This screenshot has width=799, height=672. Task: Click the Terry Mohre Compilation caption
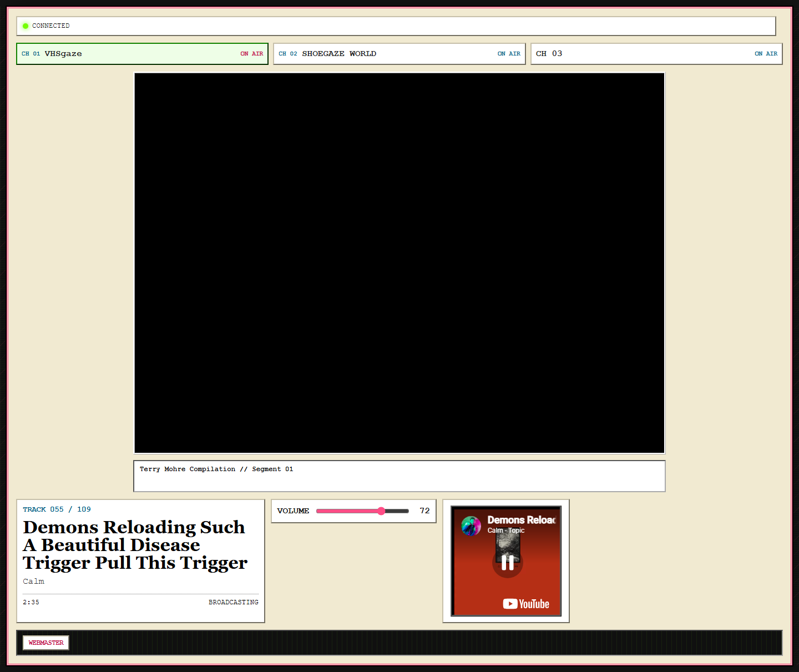(216, 469)
